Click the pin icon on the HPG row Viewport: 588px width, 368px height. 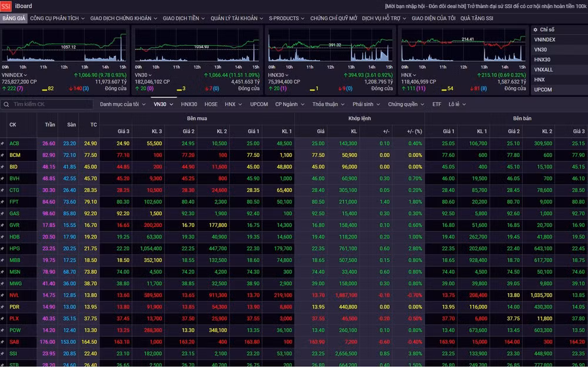pos(2,249)
